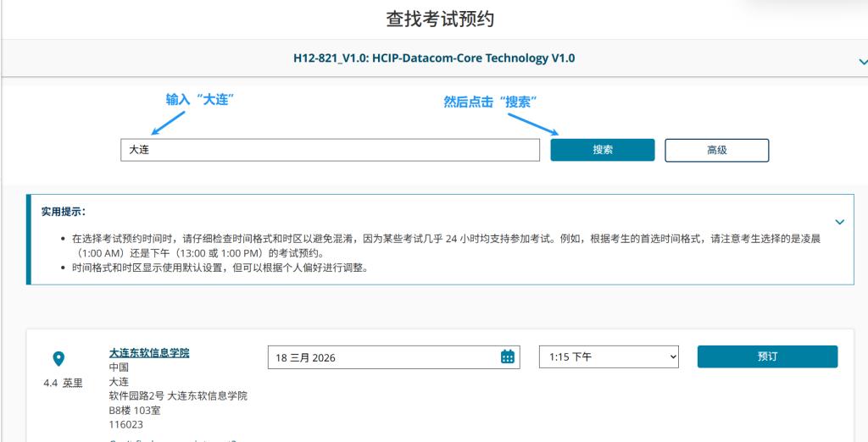Open the 1:15 下午 time dropdown
868x442 pixels.
point(609,356)
